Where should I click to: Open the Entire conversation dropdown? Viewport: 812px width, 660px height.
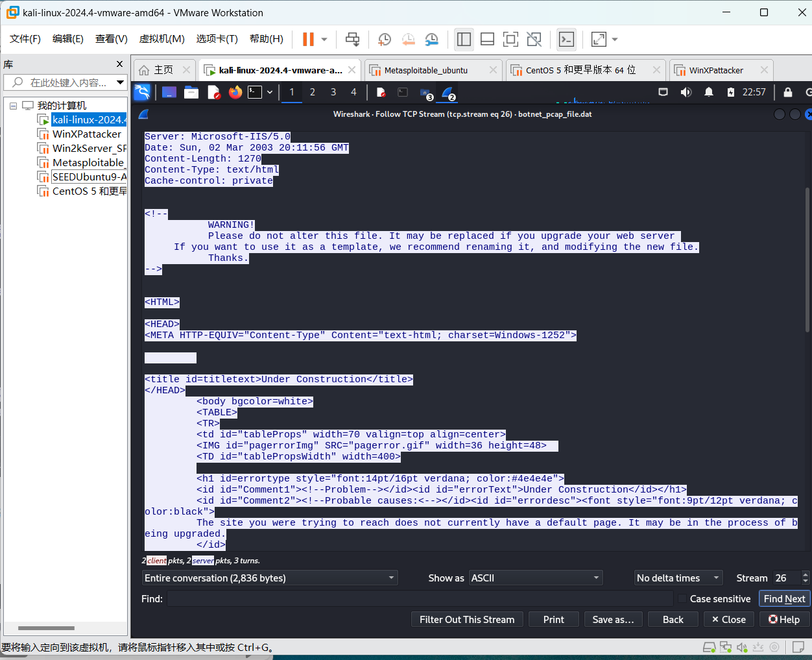click(270, 578)
